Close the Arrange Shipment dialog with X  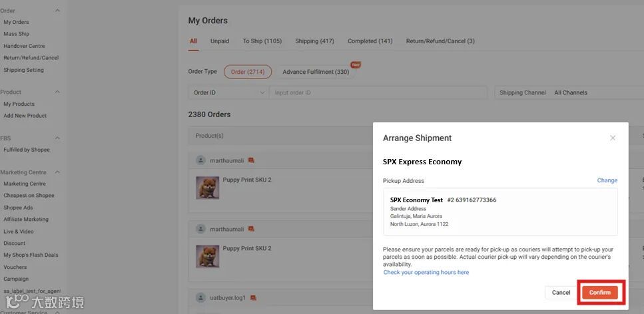(x=613, y=138)
